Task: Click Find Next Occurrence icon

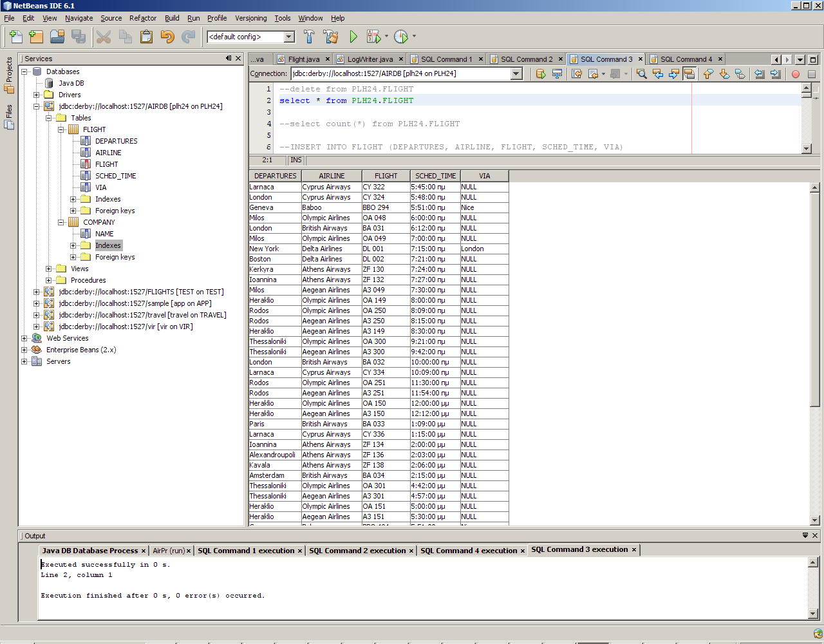Action: (673, 74)
